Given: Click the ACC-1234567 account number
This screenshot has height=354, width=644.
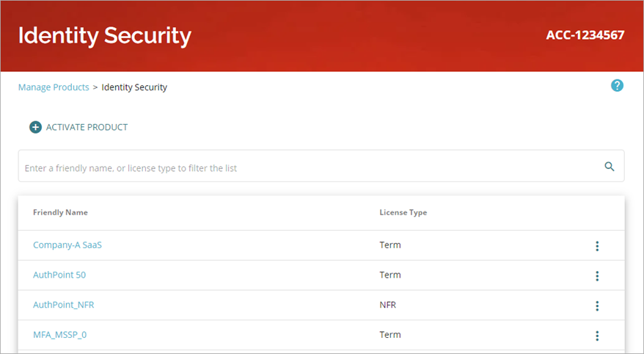Looking at the screenshot, I should click(x=585, y=35).
